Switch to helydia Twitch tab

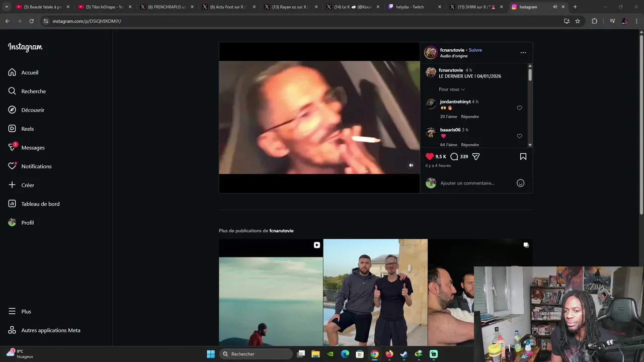tap(415, 7)
